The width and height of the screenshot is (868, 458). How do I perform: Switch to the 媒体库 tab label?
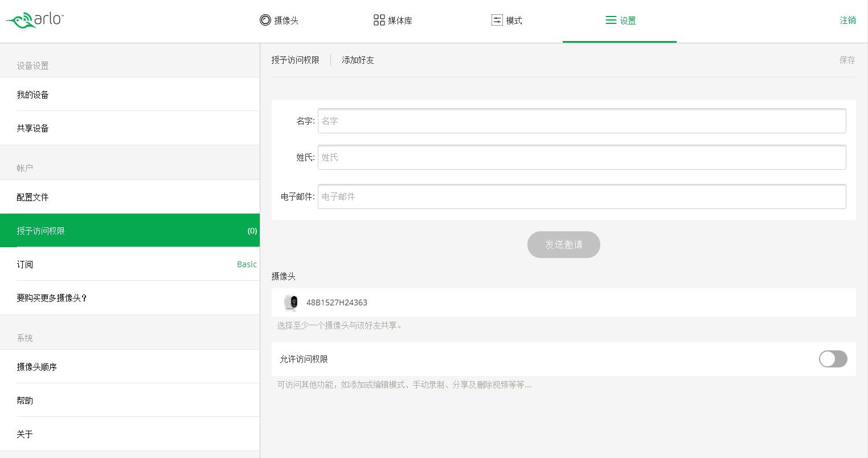pyautogui.click(x=400, y=21)
